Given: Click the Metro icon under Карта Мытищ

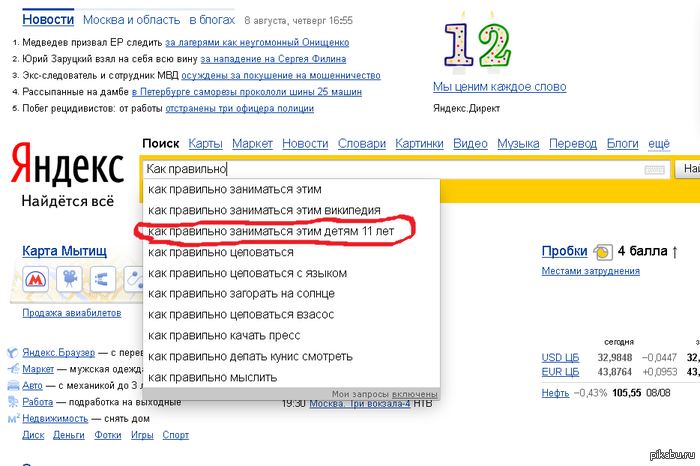Looking at the screenshot, I should point(35,279).
